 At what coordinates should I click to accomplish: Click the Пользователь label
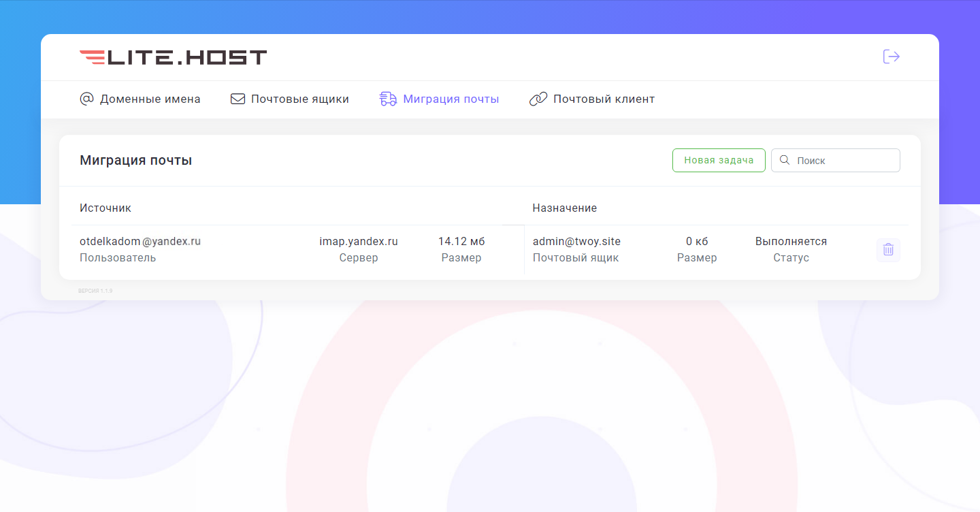point(118,258)
